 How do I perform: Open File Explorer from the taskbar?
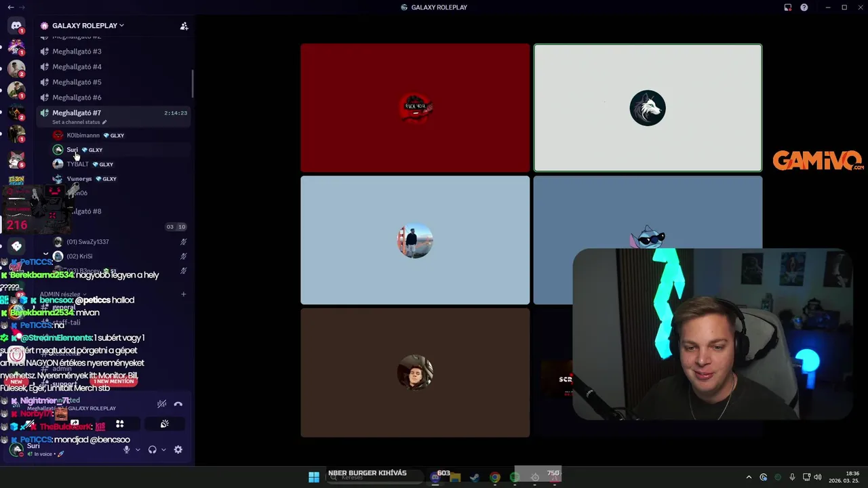click(455, 477)
